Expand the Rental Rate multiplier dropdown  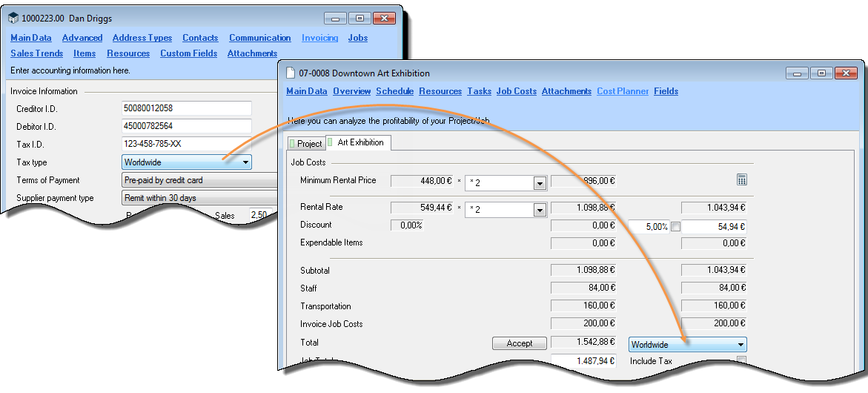[540, 210]
